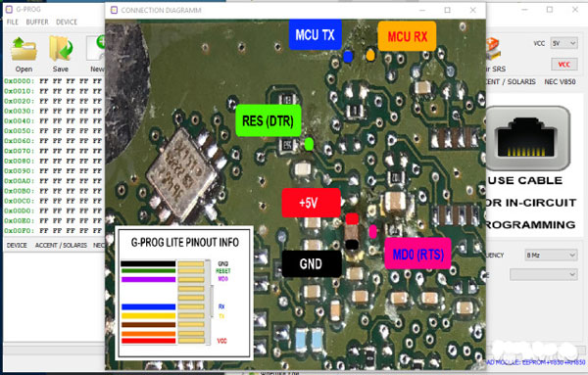Screen dimensions: 588x375
Task: Click the Open folder icon
Action: (24, 49)
